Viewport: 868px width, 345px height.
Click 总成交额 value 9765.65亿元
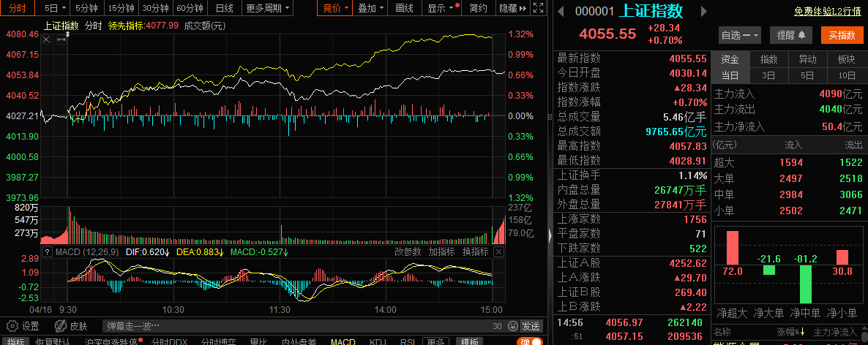(676, 132)
